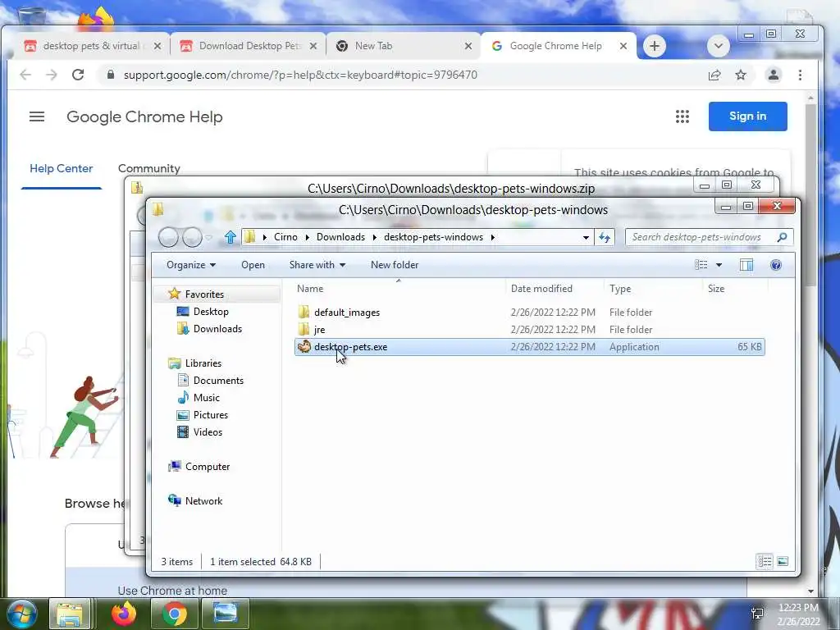Open Chrome three-dot menu
This screenshot has width=840, height=630.
[800, 75]
